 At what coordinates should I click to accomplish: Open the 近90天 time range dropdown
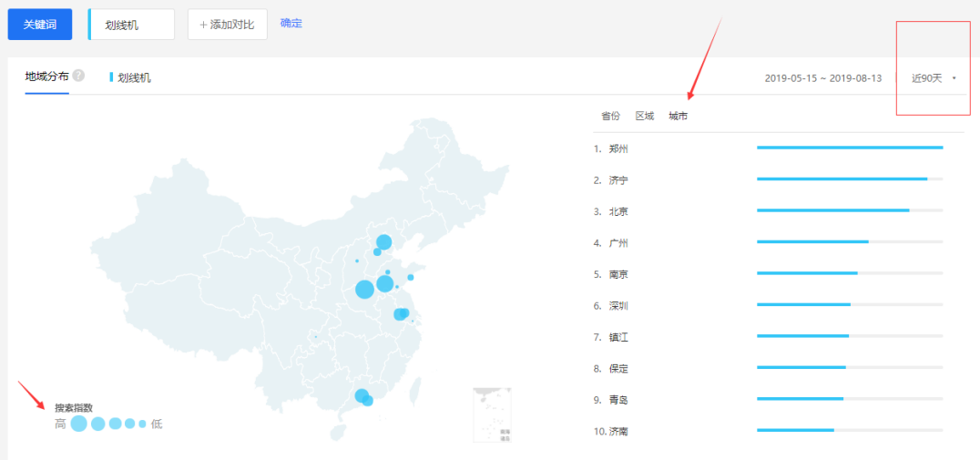[934, 78]
